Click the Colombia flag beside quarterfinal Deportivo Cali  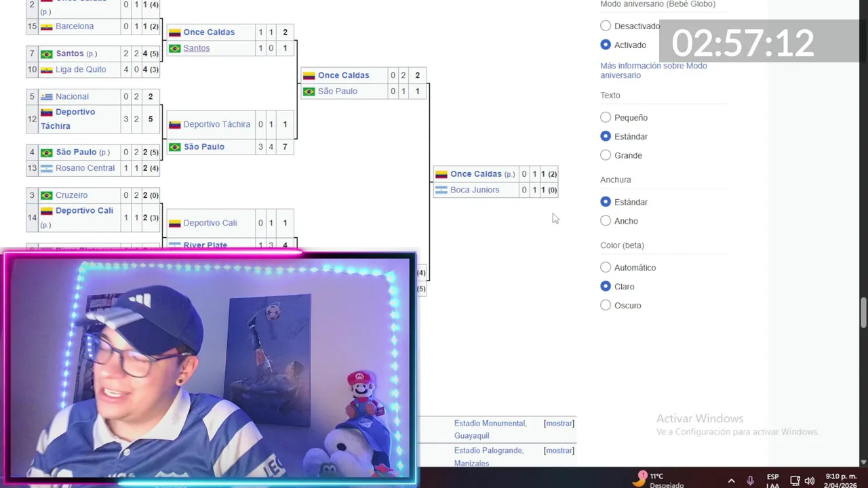(x=174, y=223)
